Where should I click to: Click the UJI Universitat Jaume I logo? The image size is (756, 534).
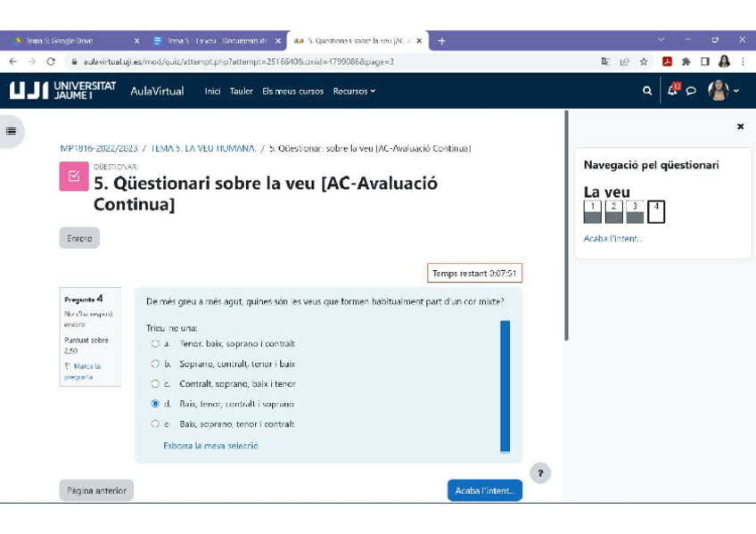click(x=62, y=91)
